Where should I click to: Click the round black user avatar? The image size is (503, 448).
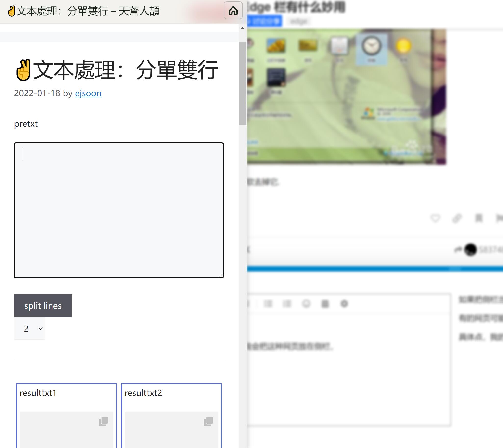[470, 250]
